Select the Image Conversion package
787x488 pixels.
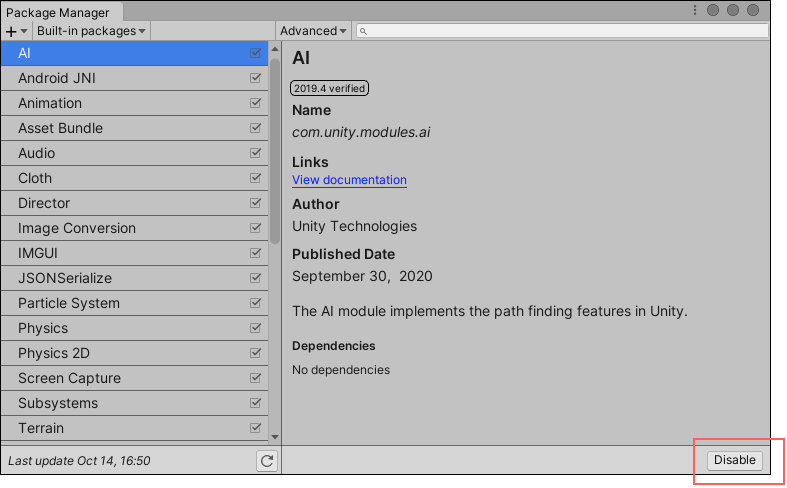(135, 228)
